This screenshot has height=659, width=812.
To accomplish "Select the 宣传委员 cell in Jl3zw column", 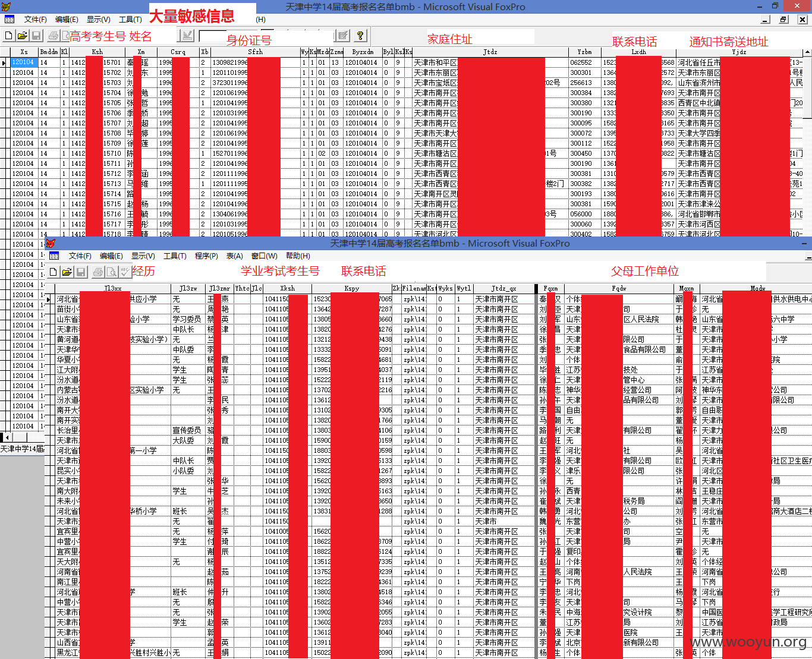I will [187, 430].
